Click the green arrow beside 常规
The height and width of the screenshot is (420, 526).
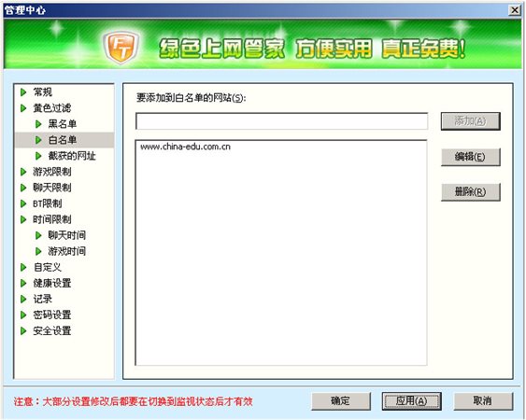point(23,92)
